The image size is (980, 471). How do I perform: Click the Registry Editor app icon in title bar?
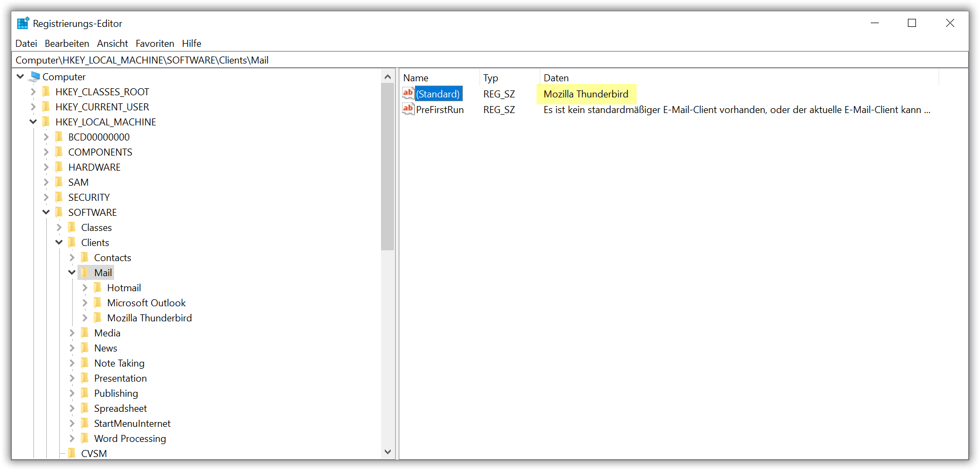(23, 23)
